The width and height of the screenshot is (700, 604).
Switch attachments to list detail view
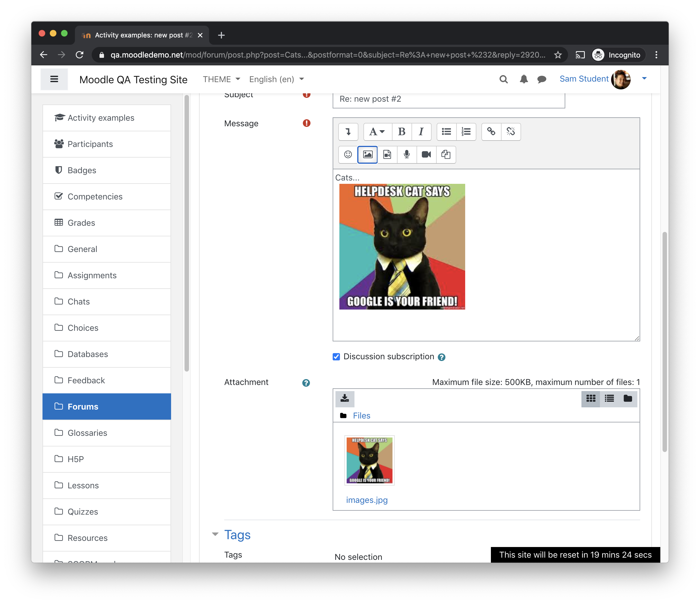pos(609,399)
